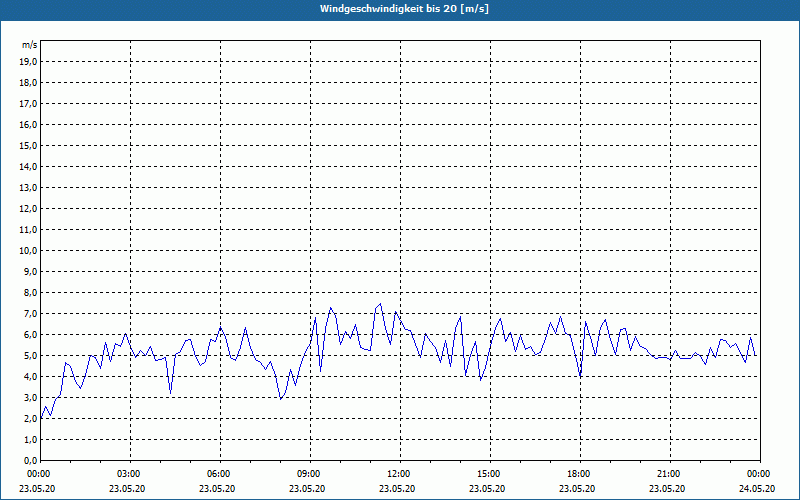Click the 18:00 time label
The height and width of the screenshot is (500, 800).
[x=578, y=474]
